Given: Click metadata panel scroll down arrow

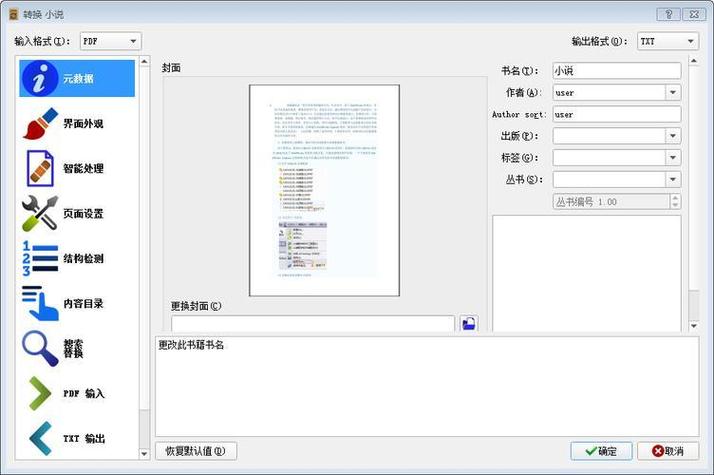Looking at the screenshot, I should click(x=694, y=326).
